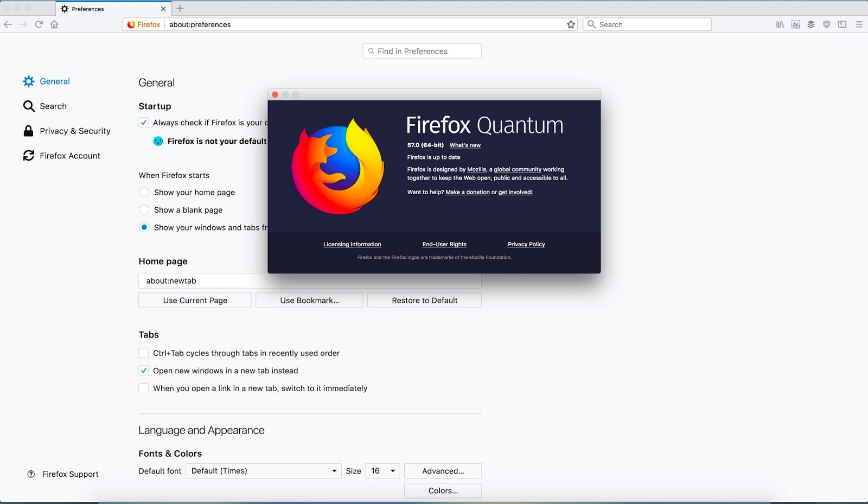Open the Privacy Policy link
The height and width of the screenshot is (504, 868).
(x=526, y=245)
